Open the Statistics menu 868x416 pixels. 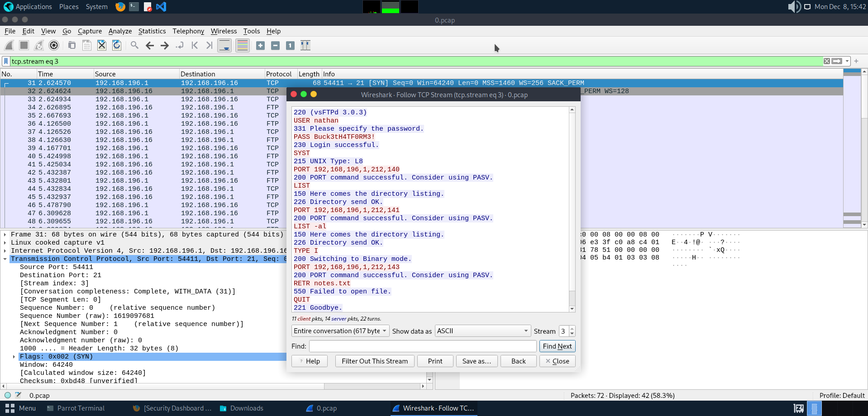152,31
